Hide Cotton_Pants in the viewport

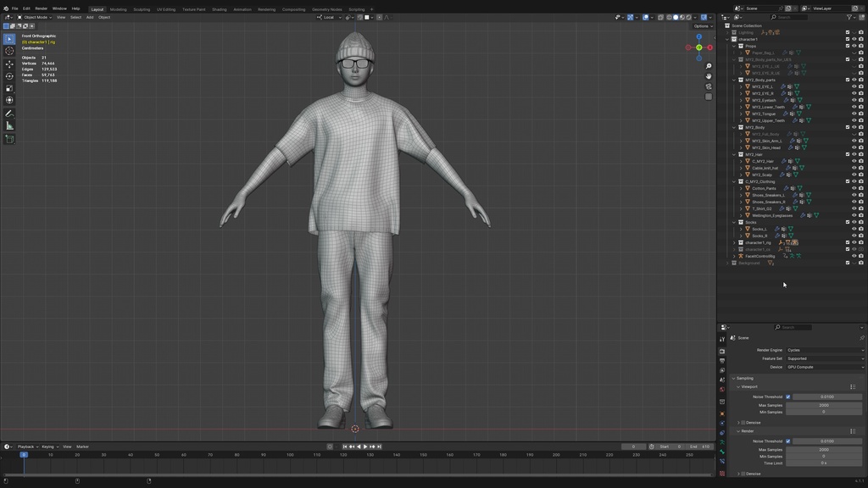tap(854, 188)
